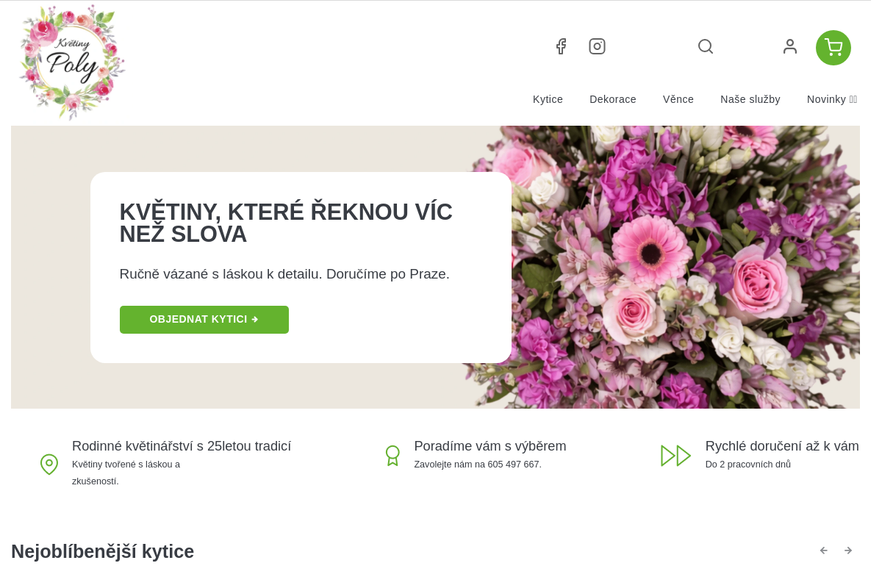Click the OBJEDNAT KYTICI button
882x588 pixels.
tap(204, 319)
